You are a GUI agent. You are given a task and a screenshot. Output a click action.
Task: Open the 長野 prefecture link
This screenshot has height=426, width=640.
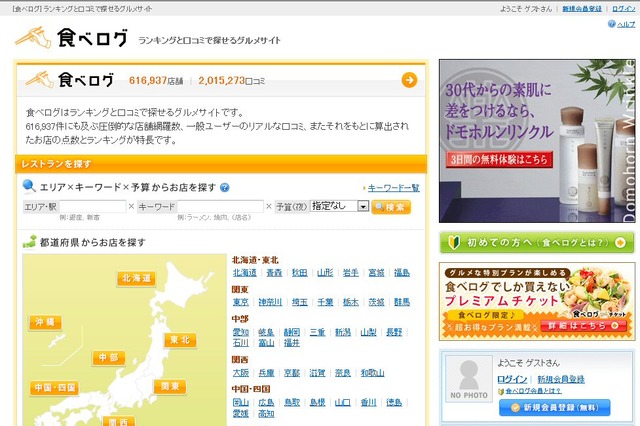(394, 332)
